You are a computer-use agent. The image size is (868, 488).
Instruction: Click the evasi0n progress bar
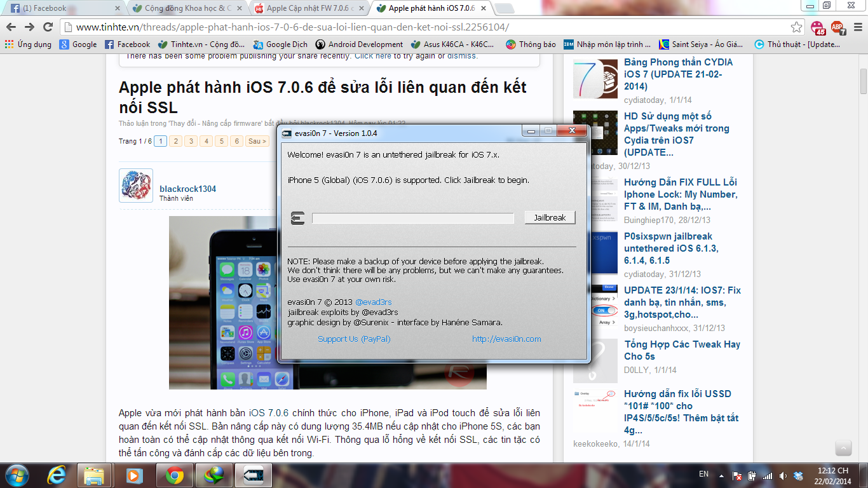point(413,218)
